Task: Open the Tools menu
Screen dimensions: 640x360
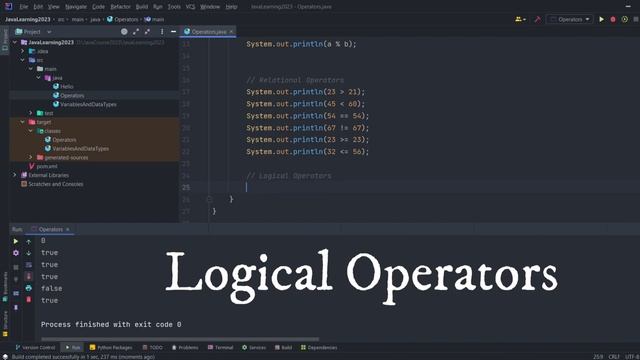Action: [x=174, y=7]
